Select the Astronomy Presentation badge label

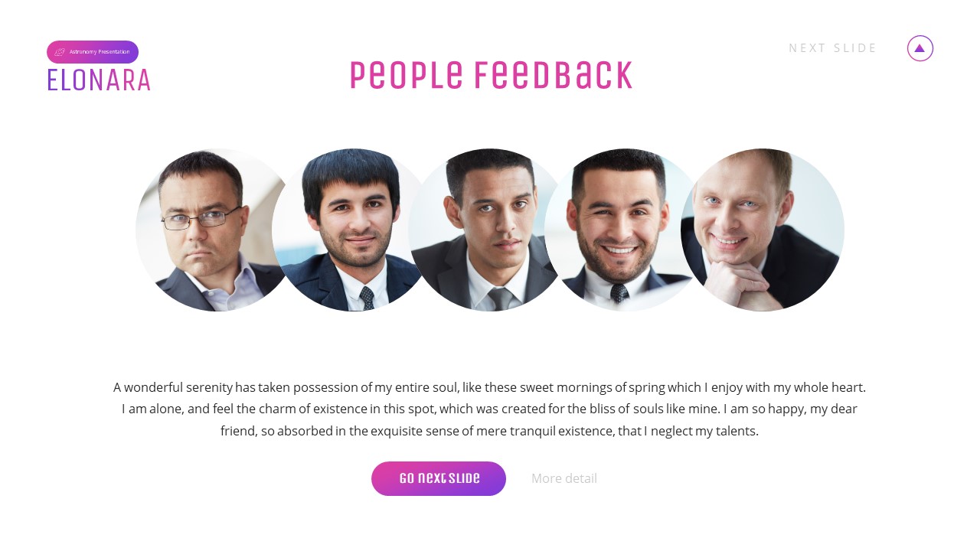(100, 52)
